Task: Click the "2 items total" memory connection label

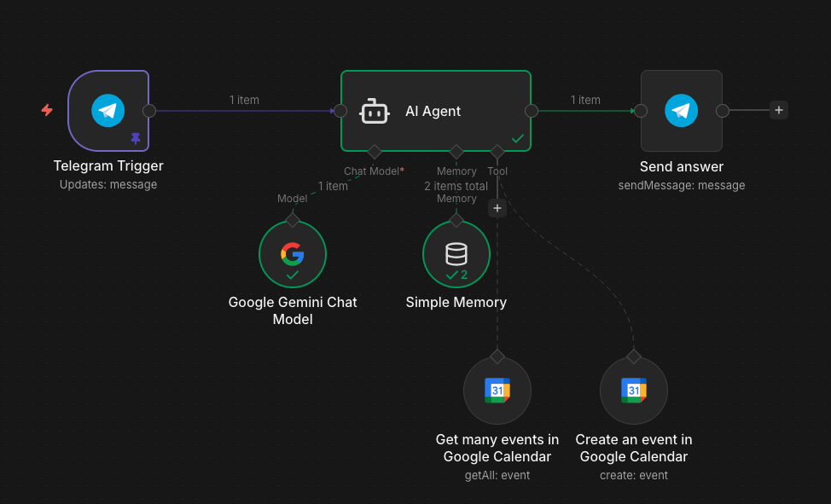Action: 456,186
